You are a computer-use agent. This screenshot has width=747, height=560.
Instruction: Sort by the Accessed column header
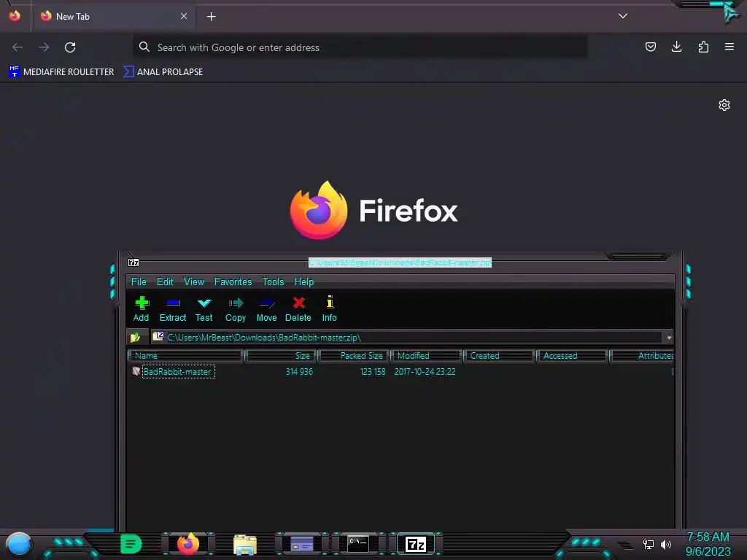pyautogui.click(x=572, y=356)
